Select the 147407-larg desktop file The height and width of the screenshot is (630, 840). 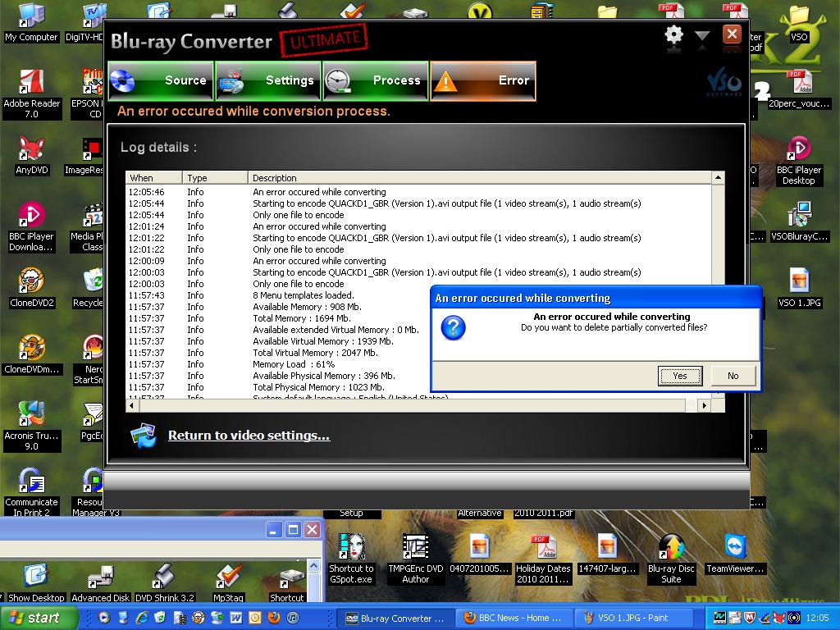coord(607,554)
